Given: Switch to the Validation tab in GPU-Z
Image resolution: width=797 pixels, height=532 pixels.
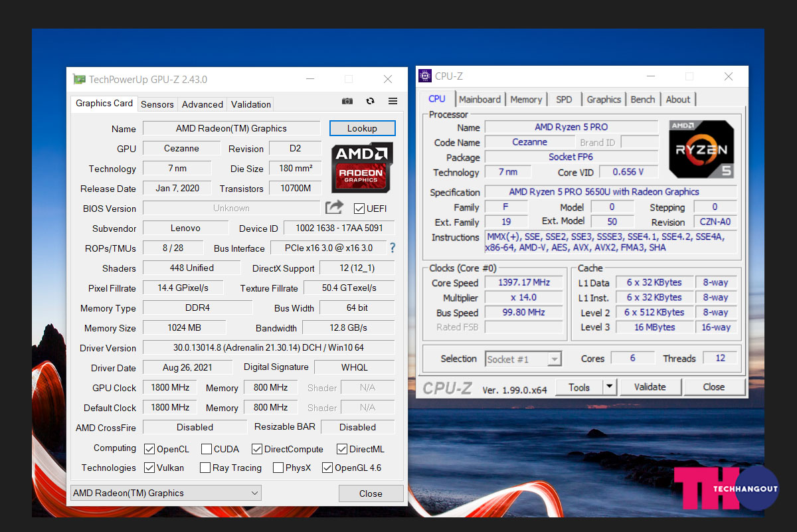Looking at the screenshot, I should coord(251,104).
